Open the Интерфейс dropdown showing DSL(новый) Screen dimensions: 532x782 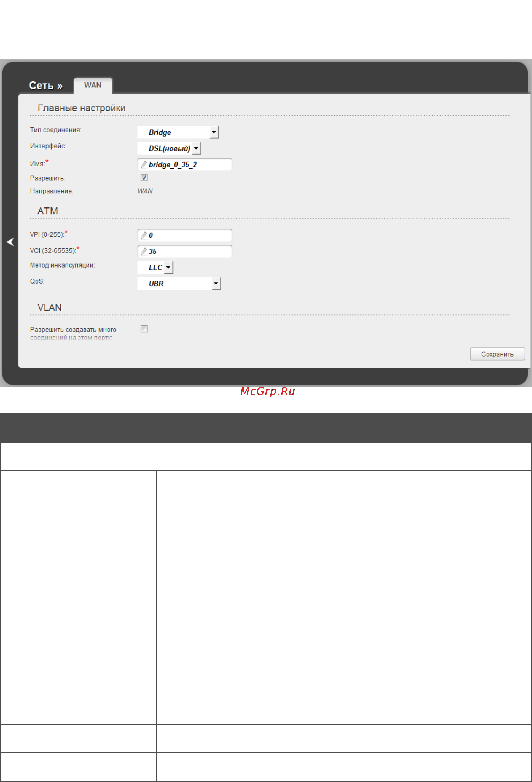tap(169, 148)
